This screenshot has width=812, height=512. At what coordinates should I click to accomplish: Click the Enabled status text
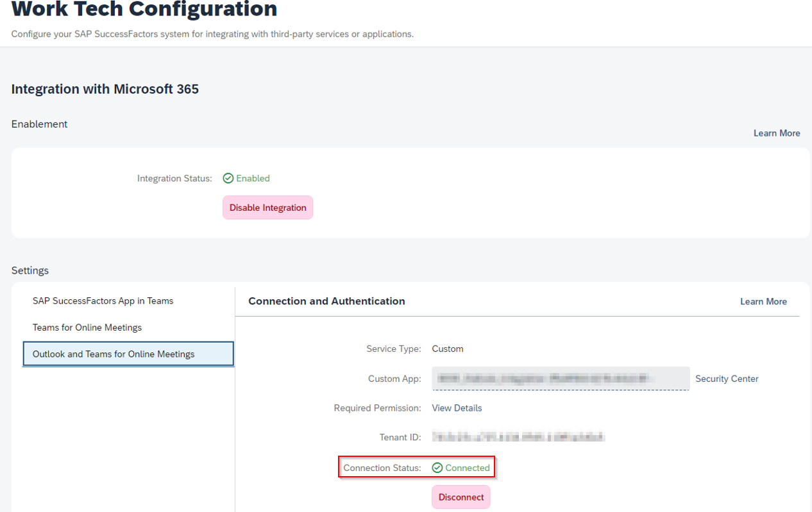coord(253,178)
